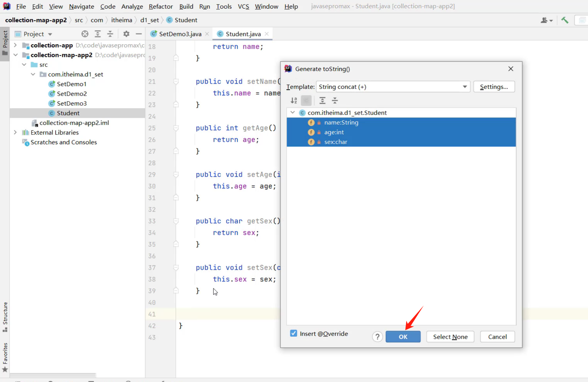Close the Generate toString() dialog
The image size is (588, 382).
(x=511, y=69)
